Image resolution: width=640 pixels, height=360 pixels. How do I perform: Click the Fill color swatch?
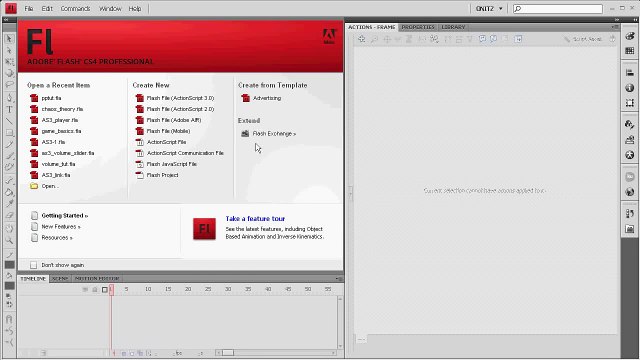point(9,286)
